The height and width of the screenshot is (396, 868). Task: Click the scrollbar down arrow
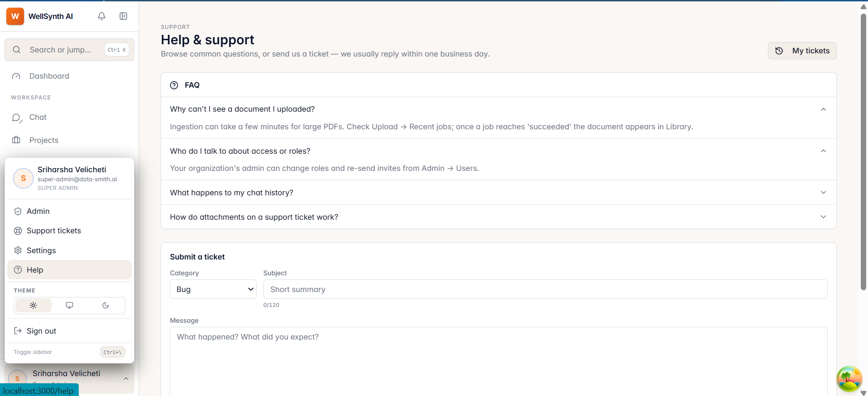863,393
